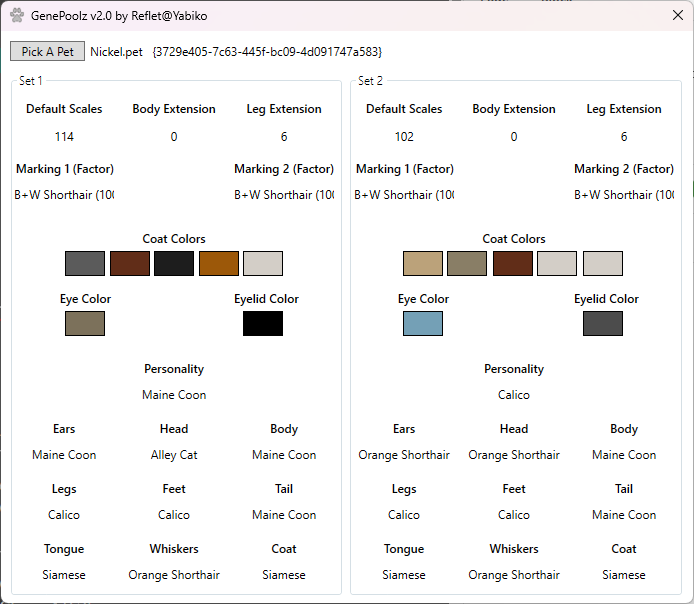Click Set 2 Whiskers value Orange Shorthair
The height and width of the screenshot is (604, 694).
coord(514,575)
